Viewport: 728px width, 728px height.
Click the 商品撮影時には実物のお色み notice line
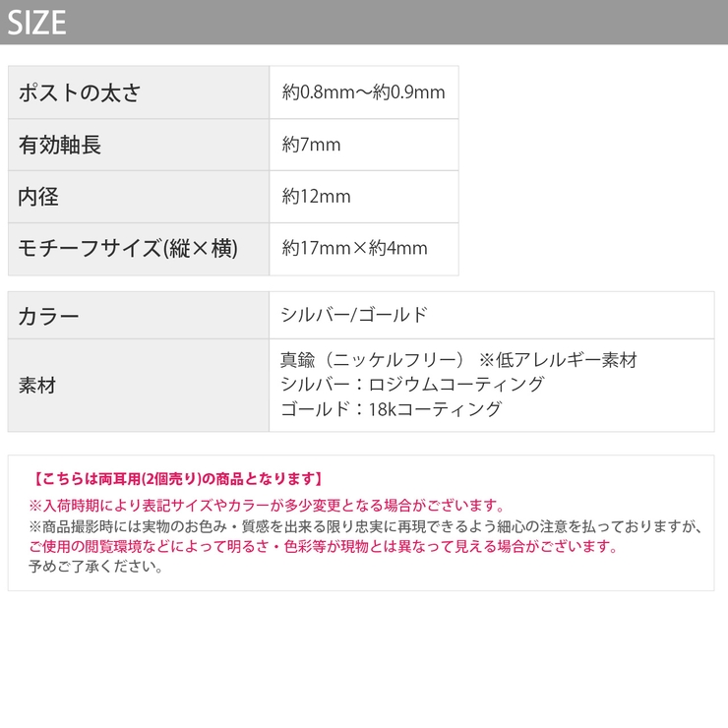tap(365, 526)
